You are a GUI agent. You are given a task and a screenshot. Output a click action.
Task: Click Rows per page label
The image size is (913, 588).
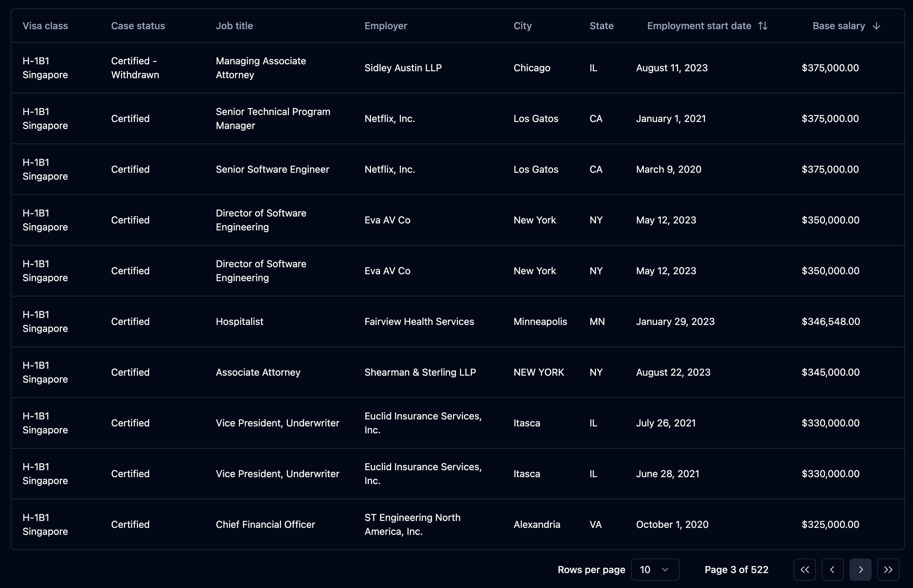[x=591, y=570]
